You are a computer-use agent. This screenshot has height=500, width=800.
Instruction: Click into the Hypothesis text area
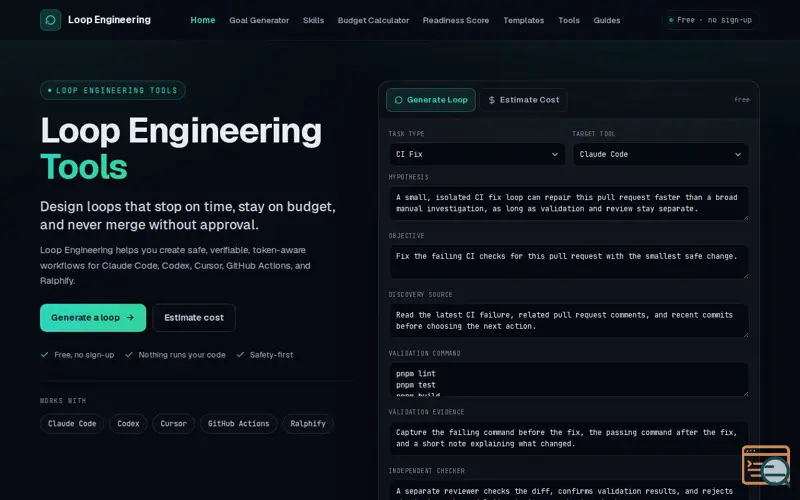[x=569, y=203]
